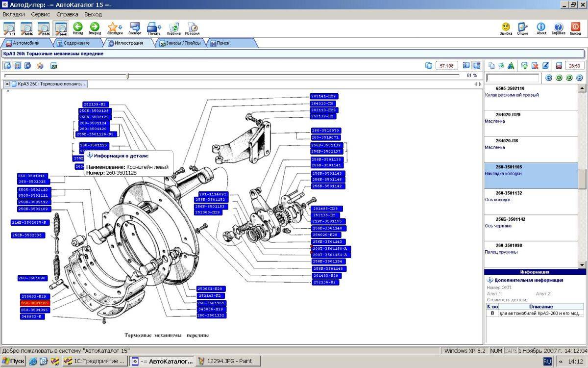
Task: Click the star favorites illustration icon
Action: [x=40, y=65]
